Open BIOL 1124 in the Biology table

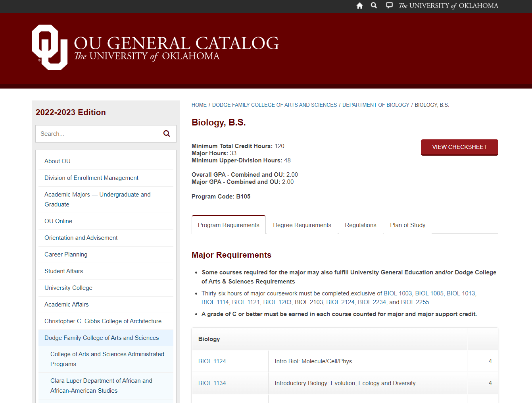pyautogui.click(x=212, y=361)
